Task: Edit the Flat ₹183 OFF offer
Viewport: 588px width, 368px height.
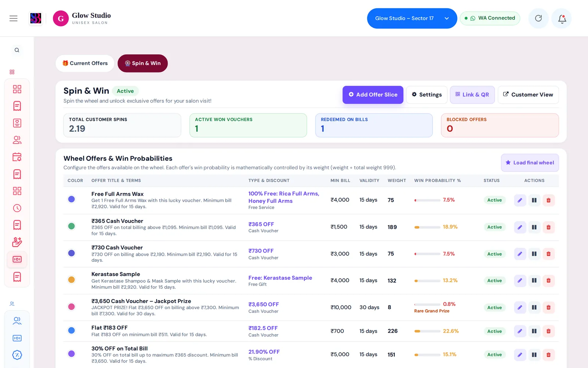Action: click(520, 331)
